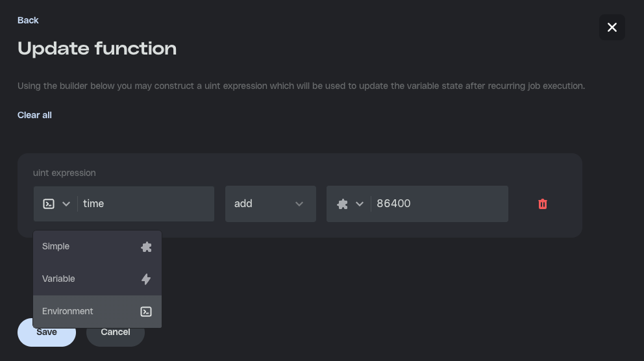The image size is (644, 361).
Task: Choose Variable from the type menu
Action: pos(58,279)
